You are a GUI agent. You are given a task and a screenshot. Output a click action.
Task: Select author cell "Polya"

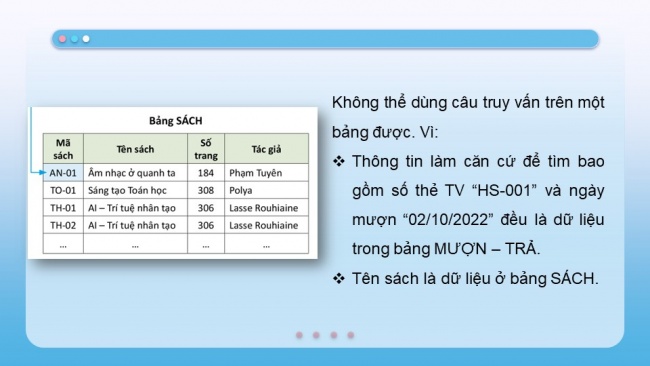click(267, 190)
